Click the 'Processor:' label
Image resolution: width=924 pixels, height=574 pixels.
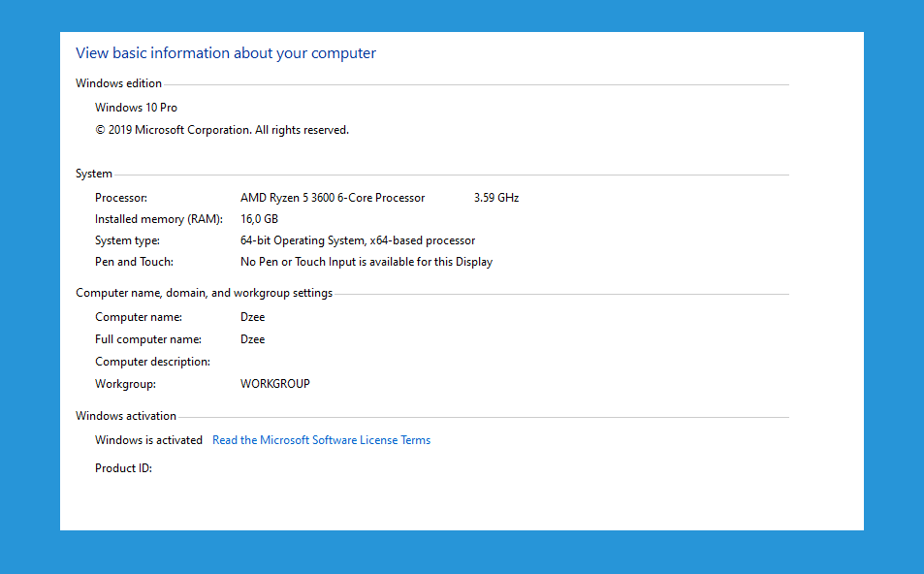[x=121, y=198]
